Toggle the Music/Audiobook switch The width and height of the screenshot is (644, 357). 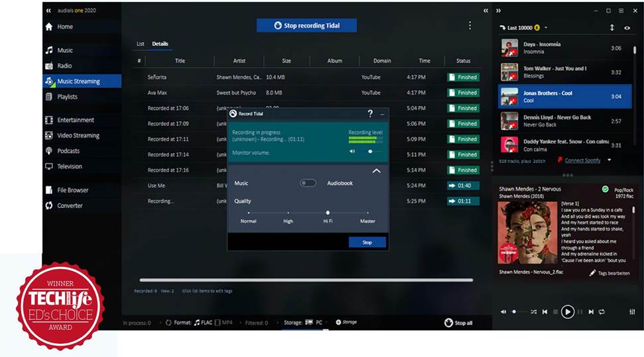tap(308, 183)
